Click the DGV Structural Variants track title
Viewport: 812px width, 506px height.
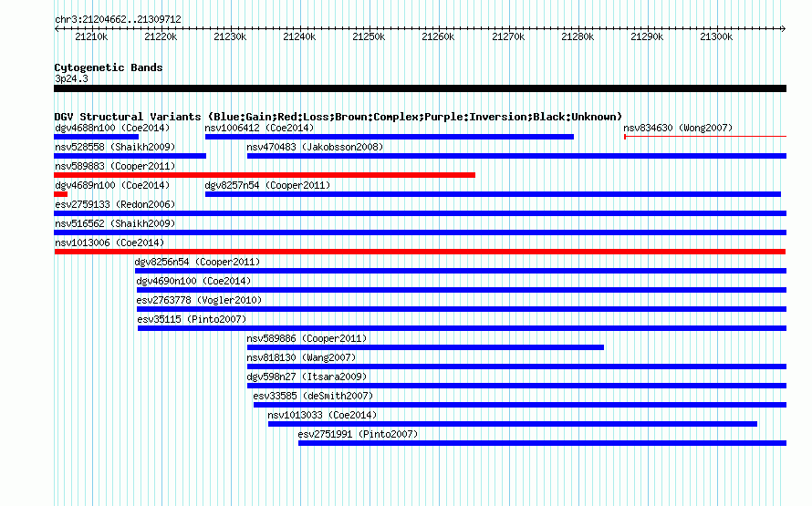point(338,117)
